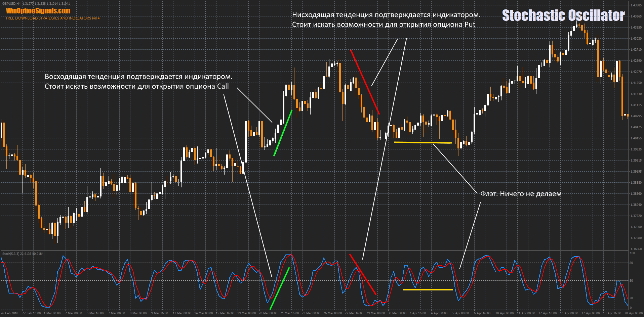Viewport: 644px width, 317px height.
Task: Click the 'Восходящая тенденция' Call option annotation
Action: pos(138,81)
